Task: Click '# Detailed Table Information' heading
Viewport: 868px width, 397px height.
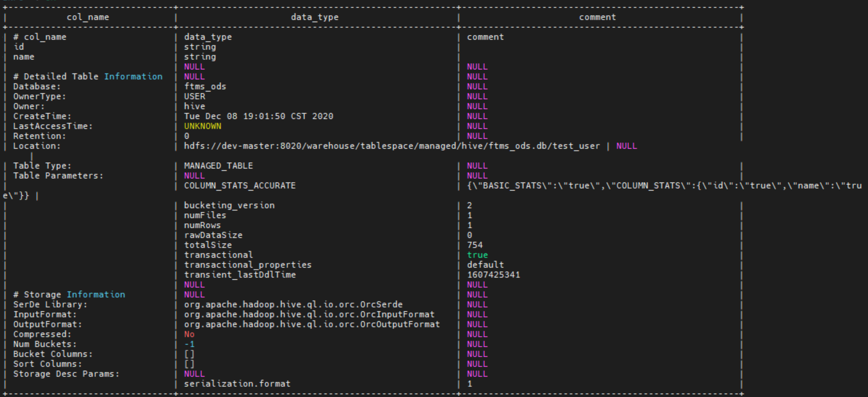Action: point(88,77)
